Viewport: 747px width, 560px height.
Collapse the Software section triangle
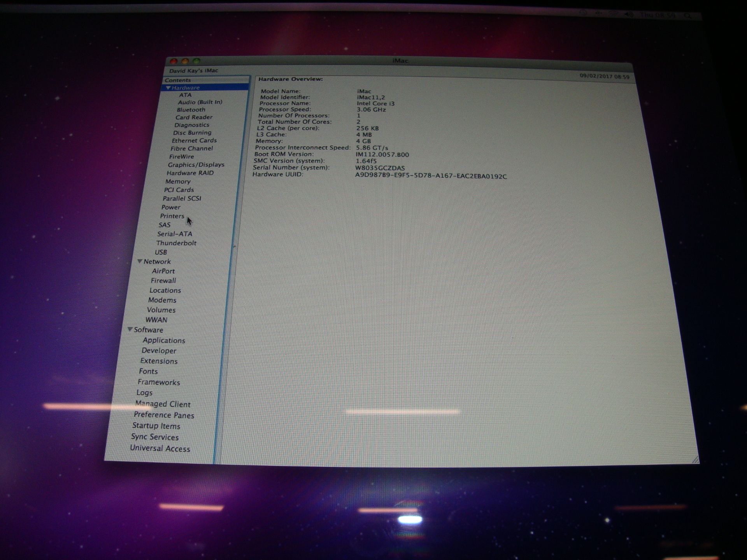(x=130, y=329)
